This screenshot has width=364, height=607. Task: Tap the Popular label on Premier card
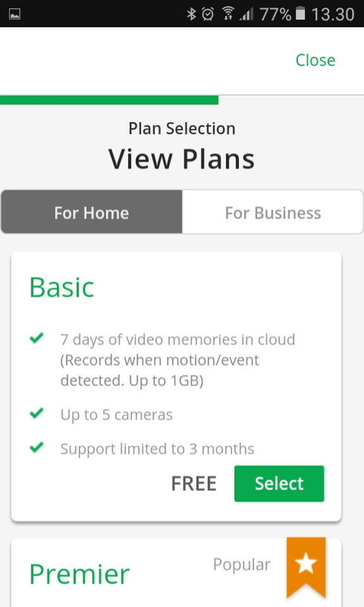click(242, 565)
